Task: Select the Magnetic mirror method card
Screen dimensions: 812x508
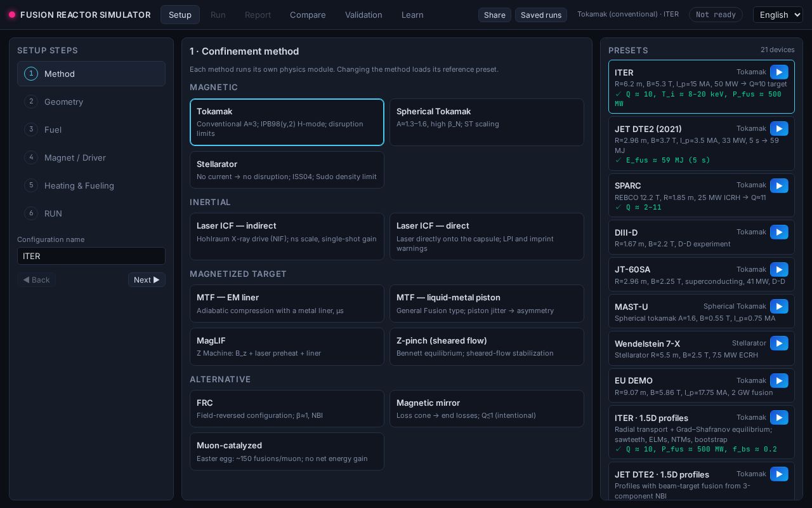Action: tap(487, 408)
